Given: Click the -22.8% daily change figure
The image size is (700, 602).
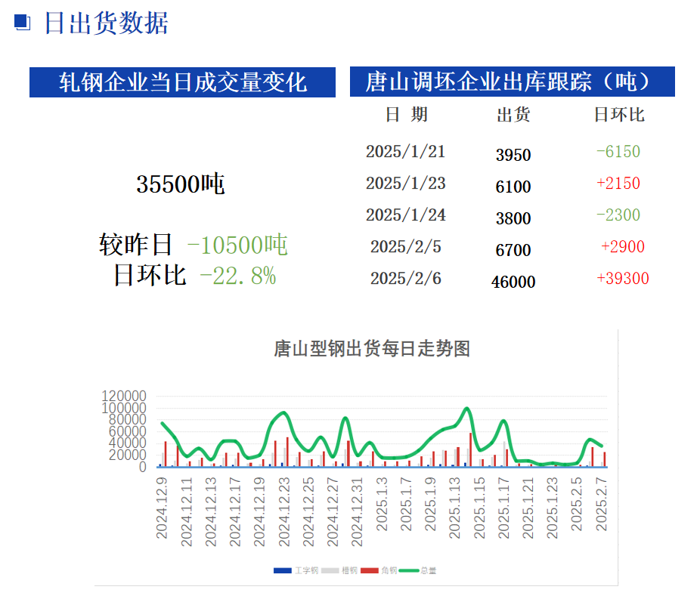Looking at the screenshot, I should [238, 276].
